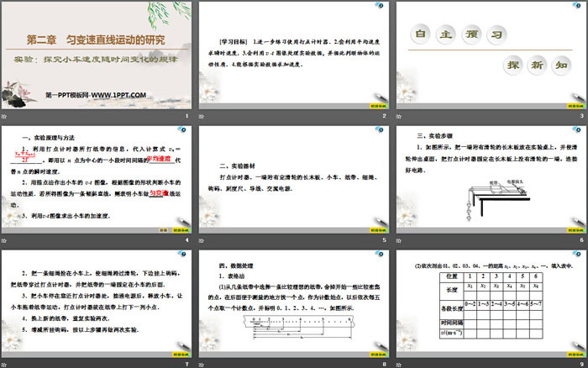
Task: Select slide 1 title thumbnail
Action: (97, 55)
